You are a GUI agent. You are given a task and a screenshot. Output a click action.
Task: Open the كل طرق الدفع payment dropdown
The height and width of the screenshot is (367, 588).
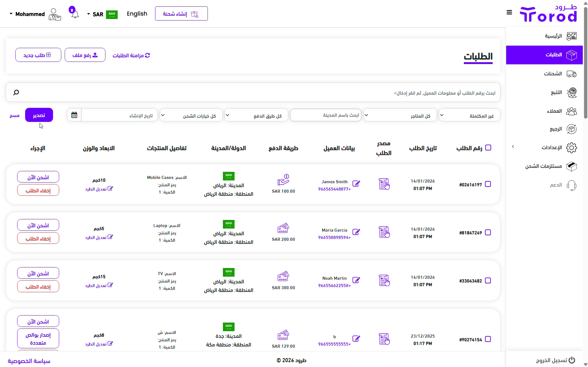256,115
